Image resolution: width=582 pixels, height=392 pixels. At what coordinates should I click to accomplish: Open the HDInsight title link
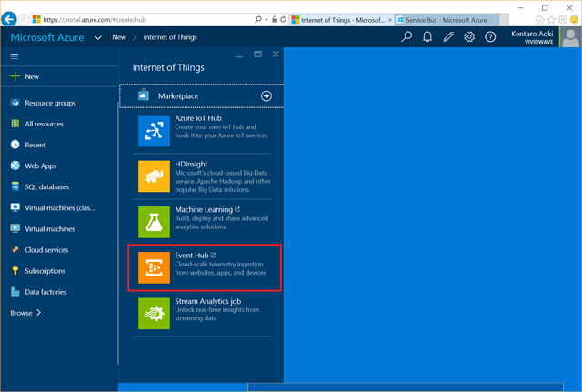191,164
